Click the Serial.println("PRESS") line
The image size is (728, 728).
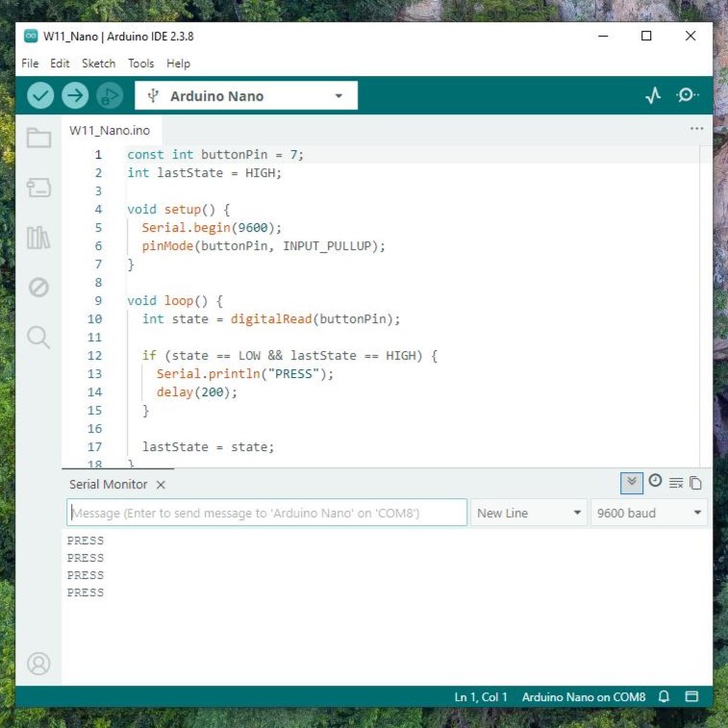[245, 374]
